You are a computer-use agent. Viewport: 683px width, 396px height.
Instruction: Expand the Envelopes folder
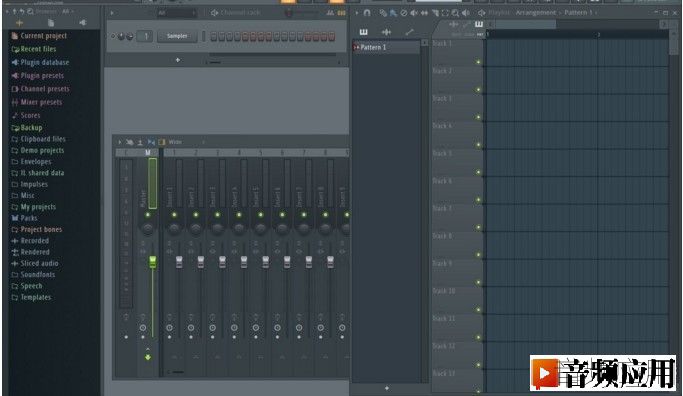click(31, 162)
